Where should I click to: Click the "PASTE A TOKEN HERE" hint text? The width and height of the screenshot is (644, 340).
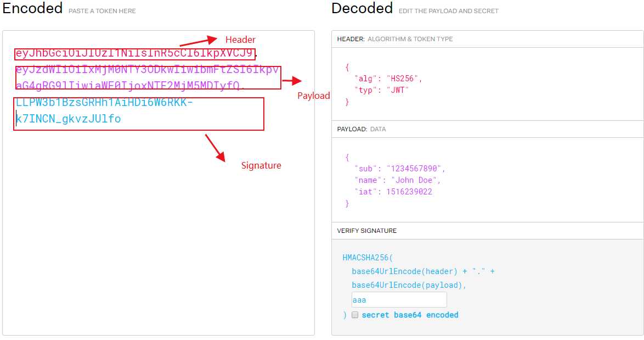pos(102,11)
